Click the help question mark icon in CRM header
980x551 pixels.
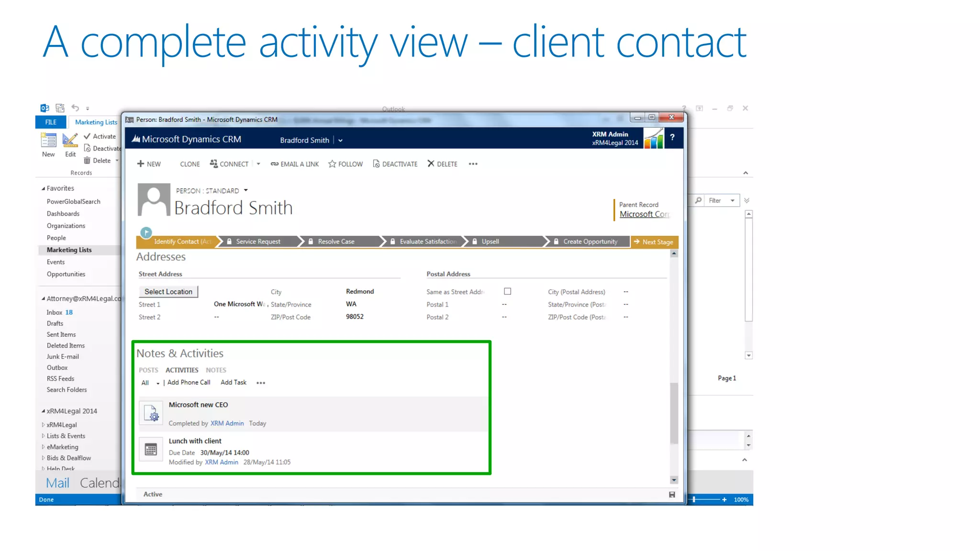672,137
